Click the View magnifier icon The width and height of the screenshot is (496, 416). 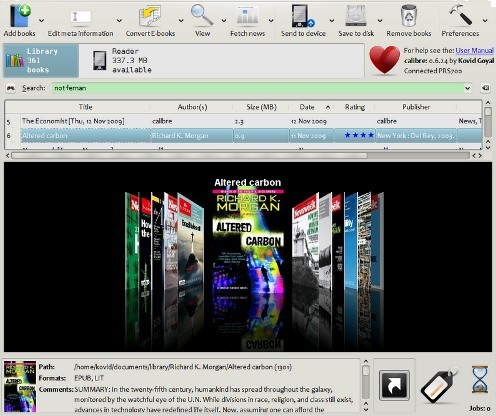202,15
